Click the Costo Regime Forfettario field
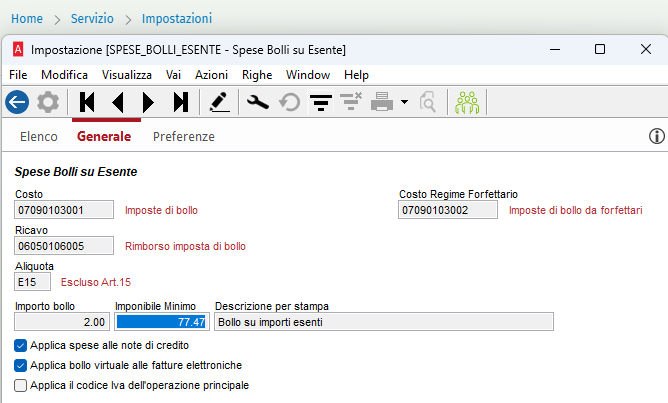668x403 pixels. 448,210
